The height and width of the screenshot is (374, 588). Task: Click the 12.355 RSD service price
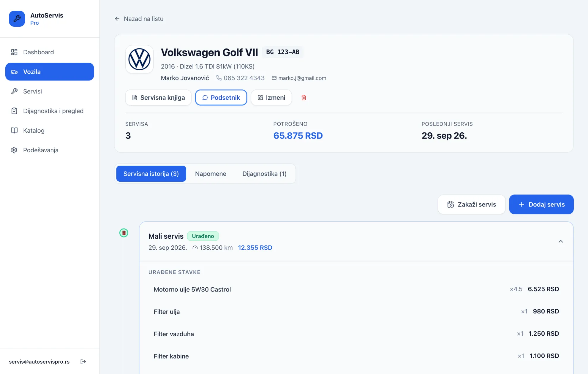255,248
